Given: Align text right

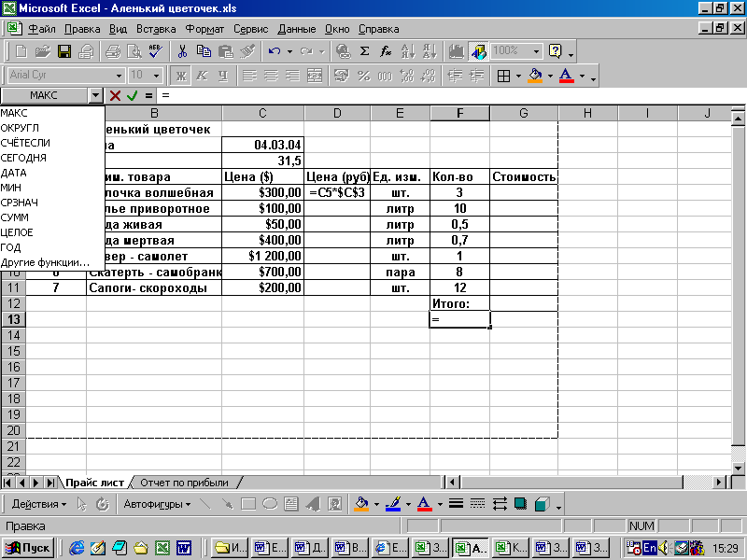Looking at the screenshot, I should coord(292,76).
